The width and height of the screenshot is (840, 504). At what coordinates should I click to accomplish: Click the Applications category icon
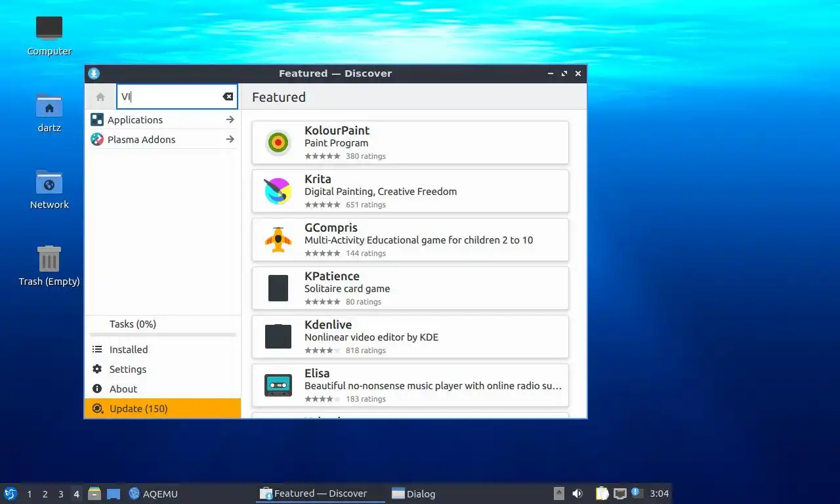pos(97,119)
